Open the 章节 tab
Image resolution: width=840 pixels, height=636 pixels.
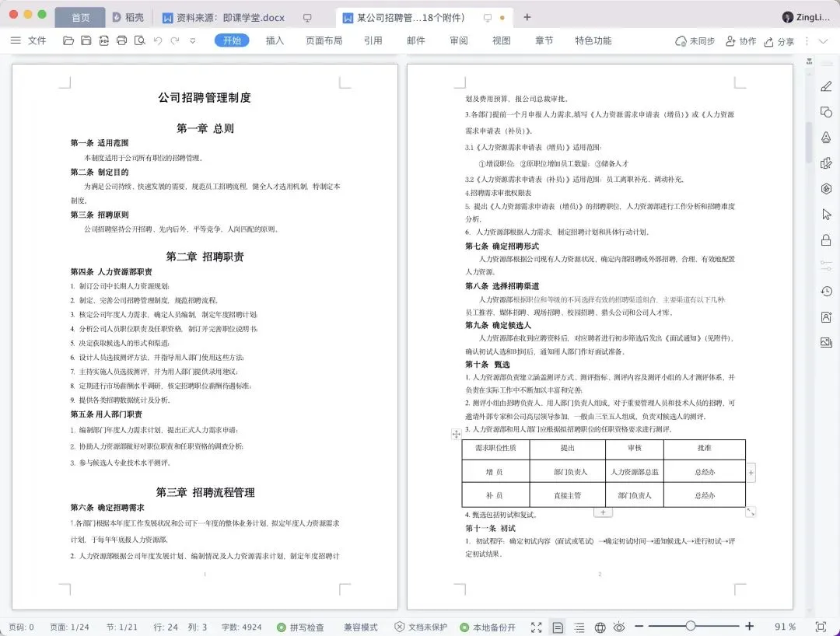click(544, 40)
